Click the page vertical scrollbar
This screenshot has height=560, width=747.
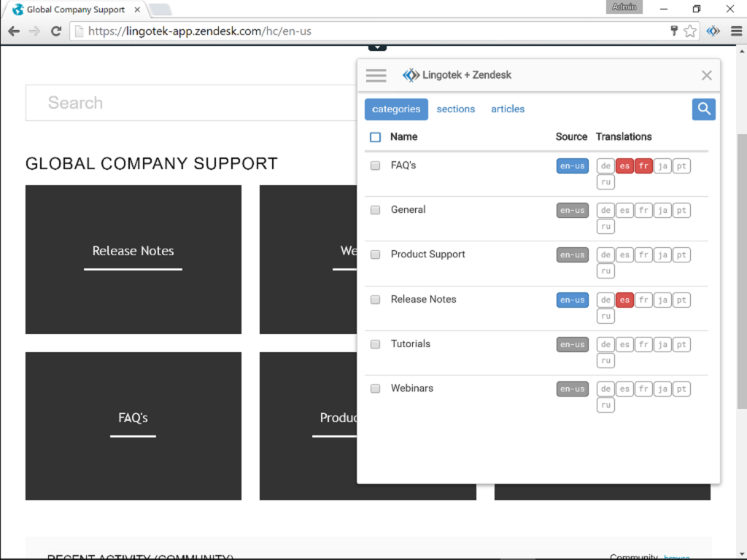tap(741, 270)
